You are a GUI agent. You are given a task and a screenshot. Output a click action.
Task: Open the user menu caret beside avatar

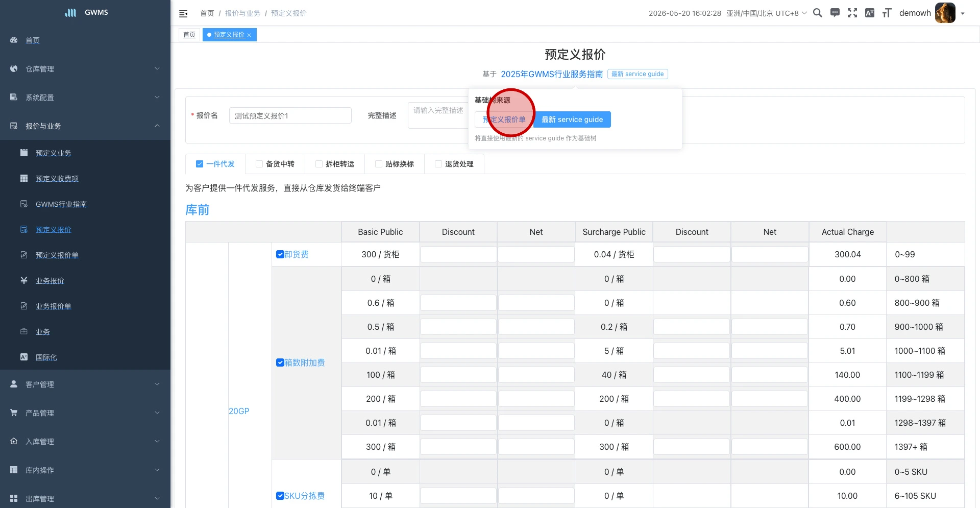[x=963, y=14]
